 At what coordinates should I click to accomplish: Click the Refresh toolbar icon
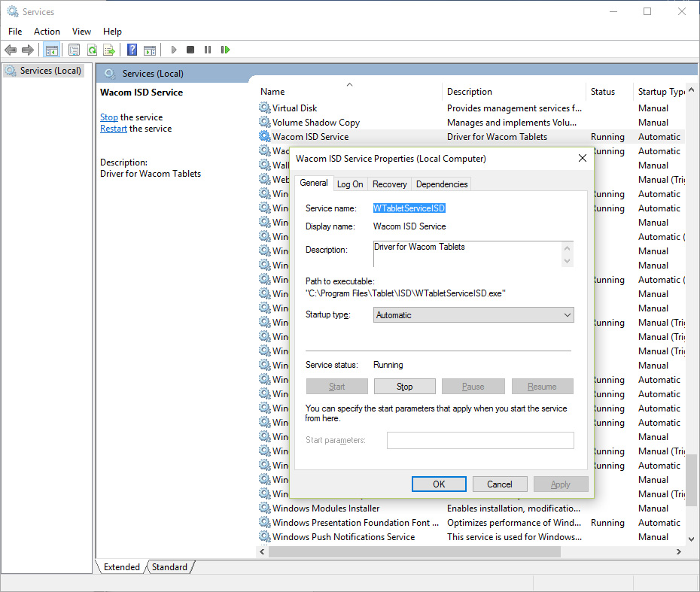point(92,50)
